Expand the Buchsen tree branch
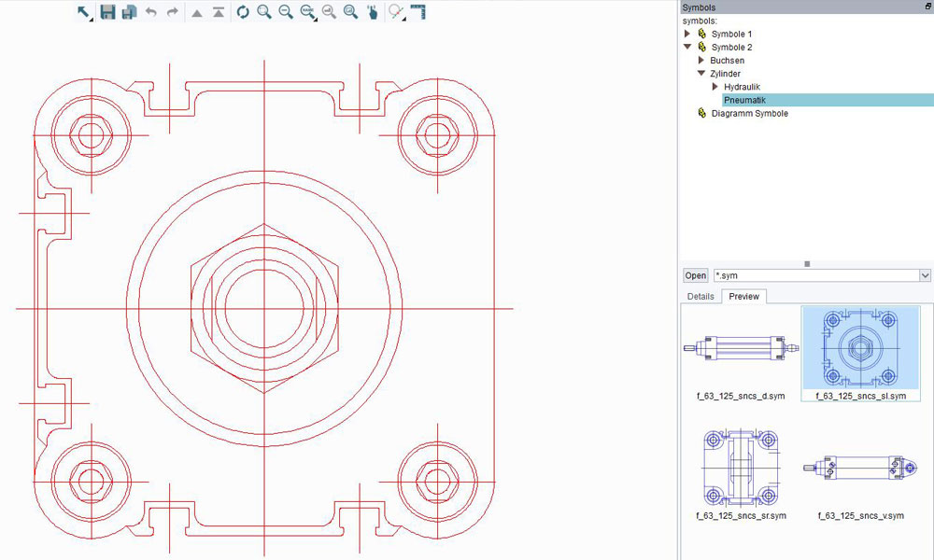This screenshot has height=560, width=934. point(700,60)
